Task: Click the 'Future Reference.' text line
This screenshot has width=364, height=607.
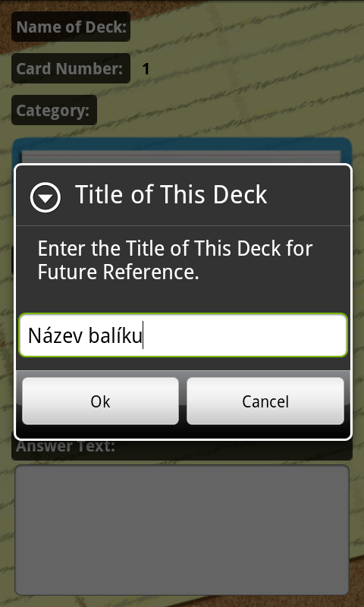Action: click(118, 272)
